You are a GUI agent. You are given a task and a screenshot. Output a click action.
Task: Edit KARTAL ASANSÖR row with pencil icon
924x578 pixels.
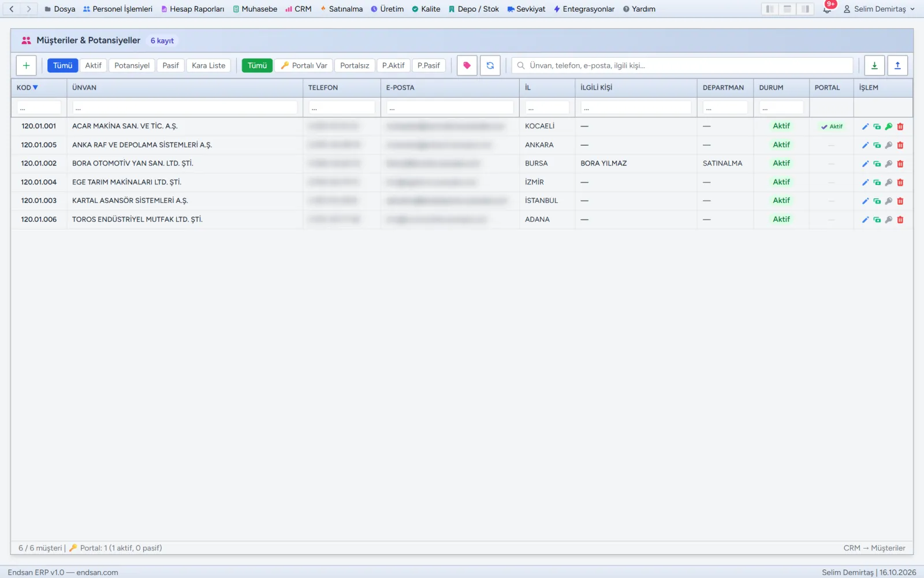[x=865, y=201]
